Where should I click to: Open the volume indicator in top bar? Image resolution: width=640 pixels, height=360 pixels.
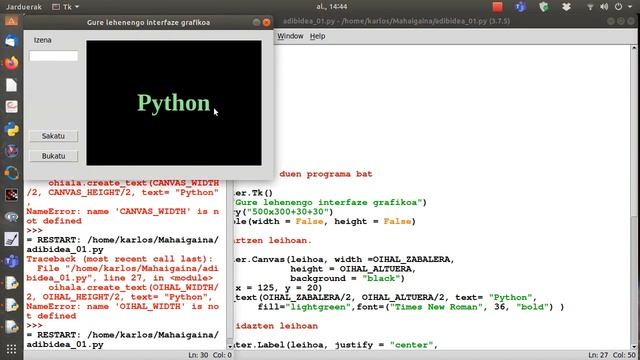604,7
